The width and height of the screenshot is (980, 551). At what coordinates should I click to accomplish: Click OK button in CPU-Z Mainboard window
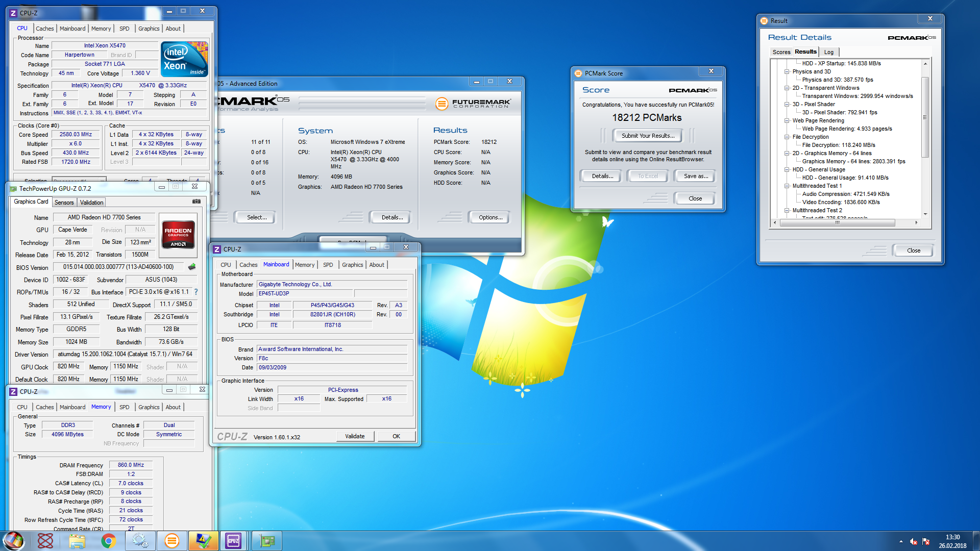[x=396, y=436]
